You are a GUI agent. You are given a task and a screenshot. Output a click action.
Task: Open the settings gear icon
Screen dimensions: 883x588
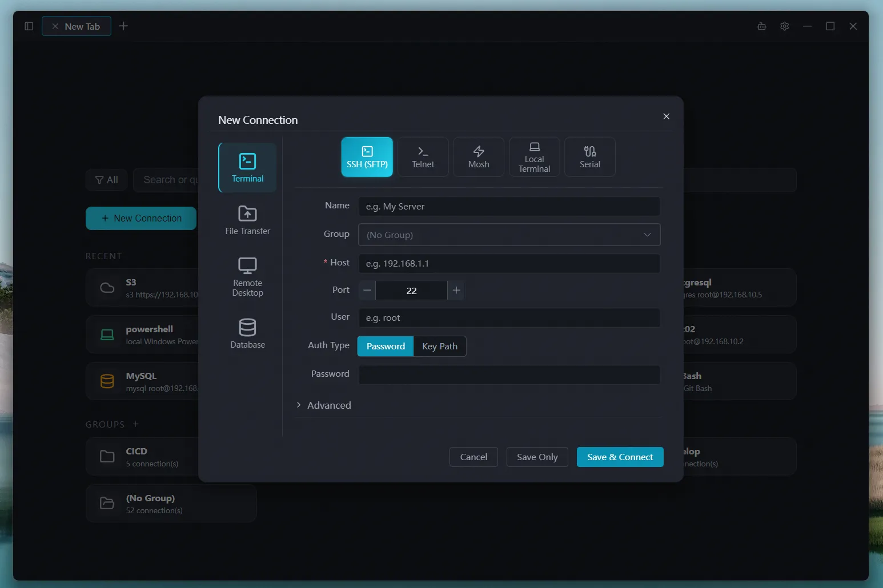coord(785,26)
